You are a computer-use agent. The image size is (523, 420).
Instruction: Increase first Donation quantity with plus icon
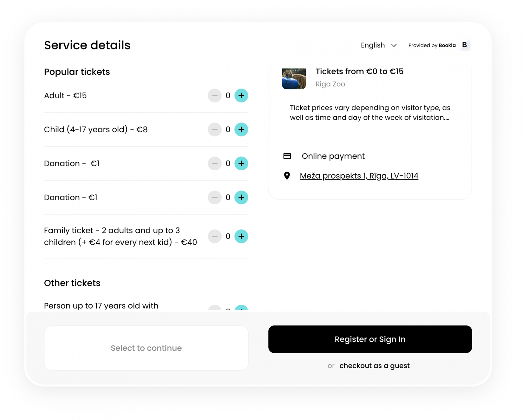241,163
